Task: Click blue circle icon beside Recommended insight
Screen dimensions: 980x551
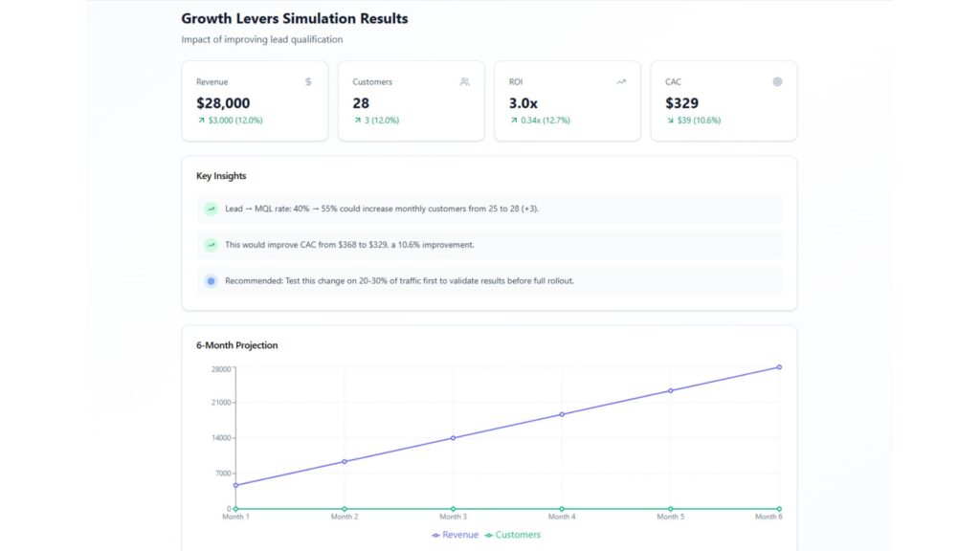Action: 211,281
